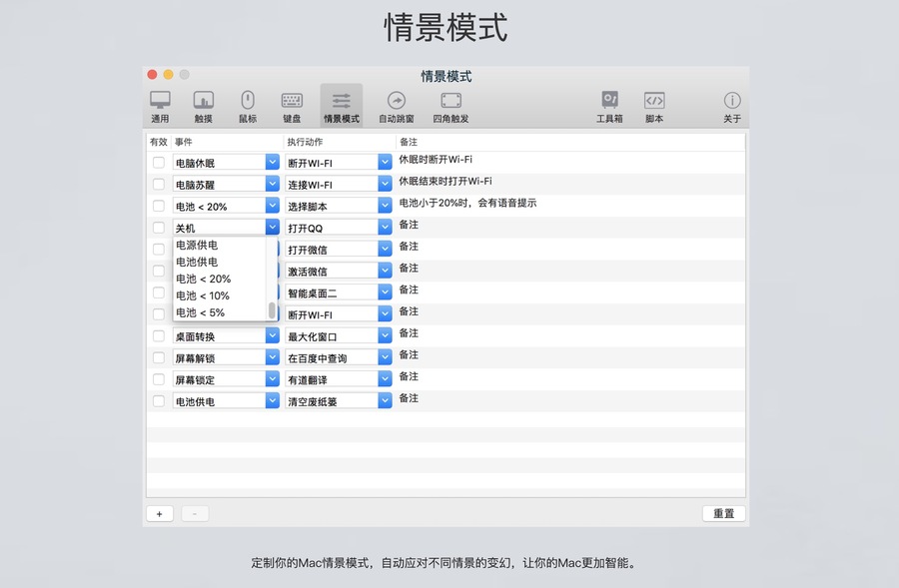Screen dimensions: 899x588
Task: Click the note 电池小于20%时，会有语音提示
Action: 467,203
